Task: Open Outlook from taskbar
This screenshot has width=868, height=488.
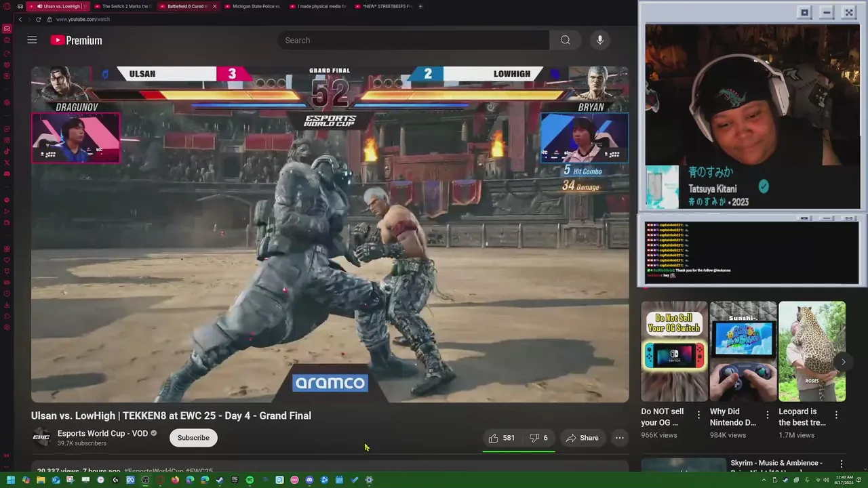Action: 56,480
